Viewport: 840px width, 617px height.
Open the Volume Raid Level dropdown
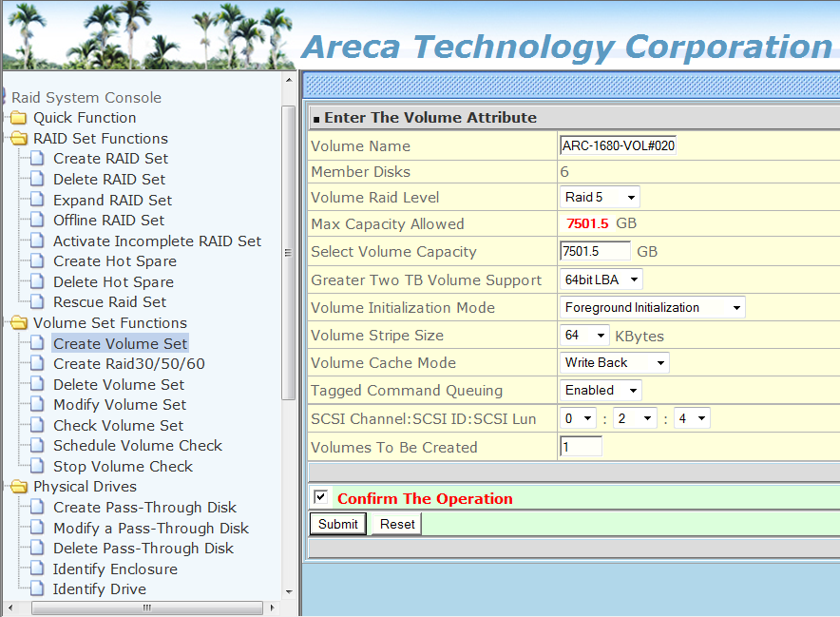point(599,198)
